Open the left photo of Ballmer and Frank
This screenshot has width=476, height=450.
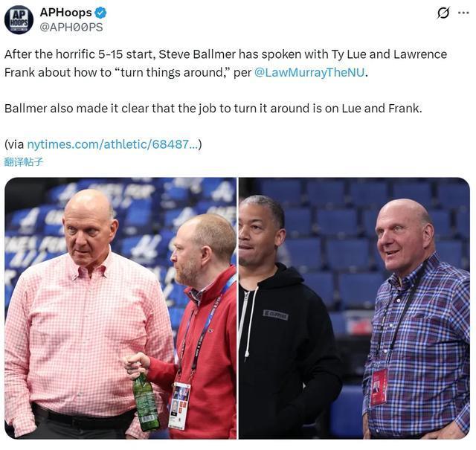120,308
